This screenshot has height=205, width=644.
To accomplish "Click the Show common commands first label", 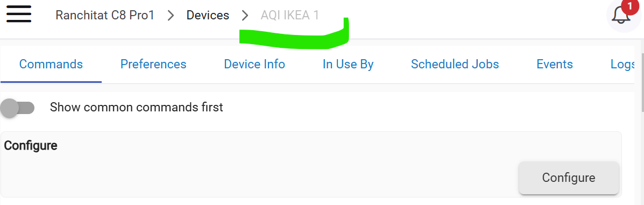I will click(136, 107).
